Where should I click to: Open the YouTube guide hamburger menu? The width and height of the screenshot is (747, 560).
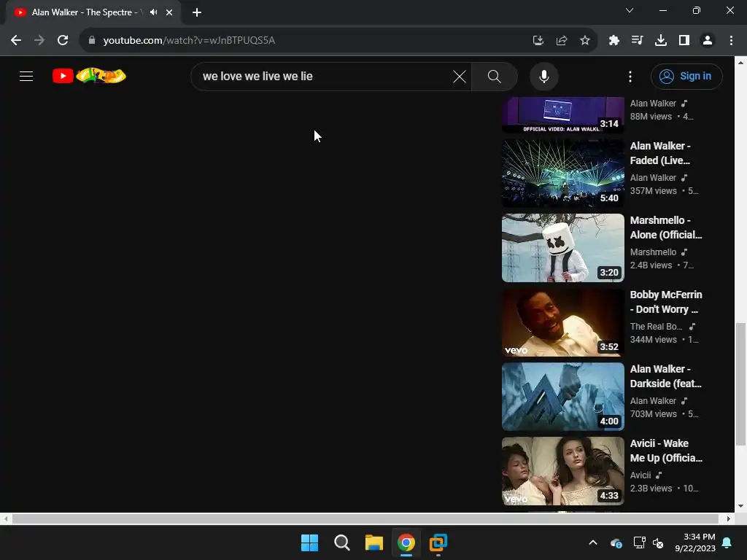26,76
